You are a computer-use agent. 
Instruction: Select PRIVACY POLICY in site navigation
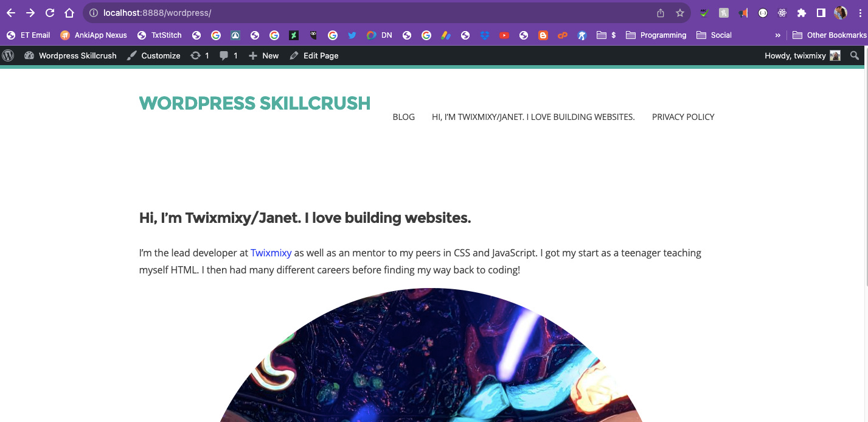[683, 117]
